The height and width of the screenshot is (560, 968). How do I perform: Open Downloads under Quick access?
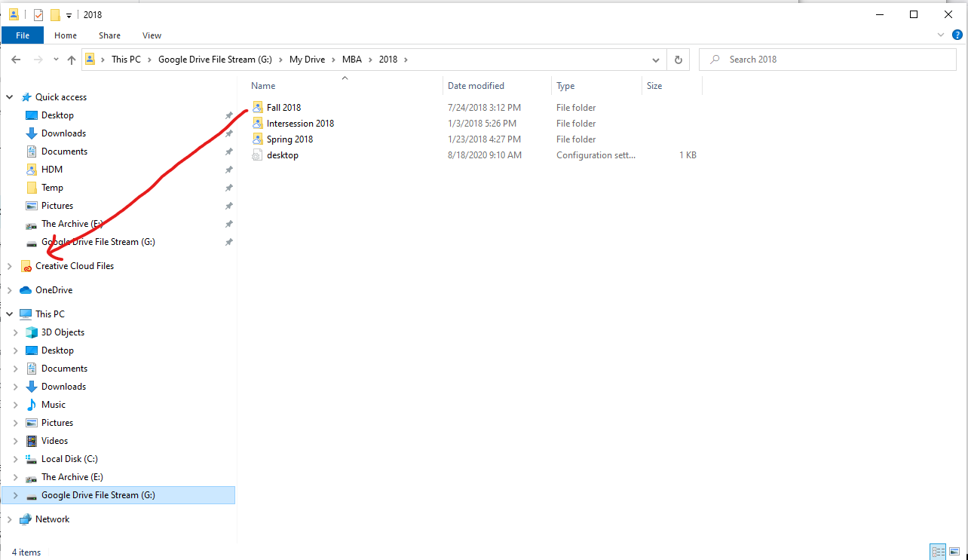point(63,133)
